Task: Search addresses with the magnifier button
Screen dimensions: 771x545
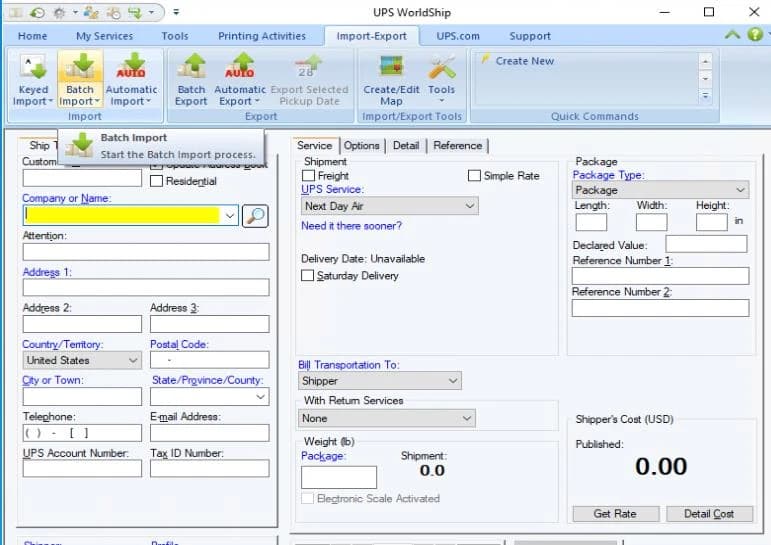Action: pos(256,216)
